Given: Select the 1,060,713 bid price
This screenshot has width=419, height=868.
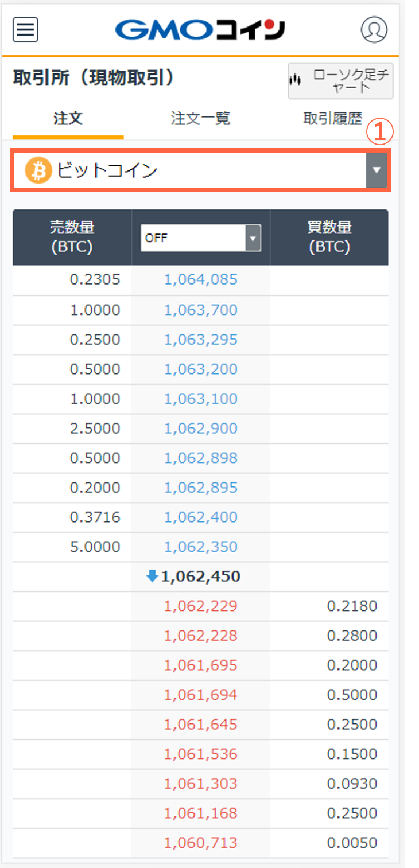Looking at the screenshot, I should click(x=200, y=843).
